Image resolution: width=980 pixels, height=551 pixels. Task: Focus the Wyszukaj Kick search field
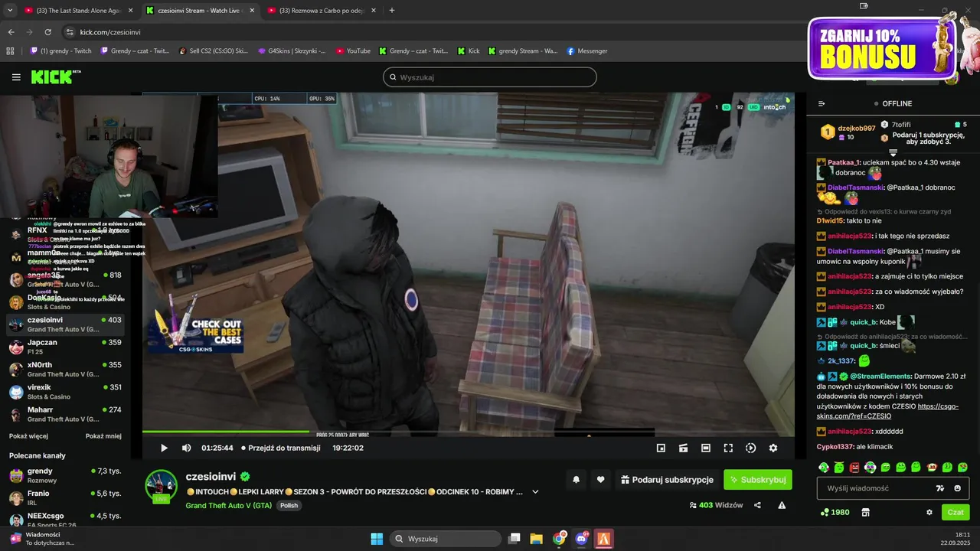tap(490, 77)
